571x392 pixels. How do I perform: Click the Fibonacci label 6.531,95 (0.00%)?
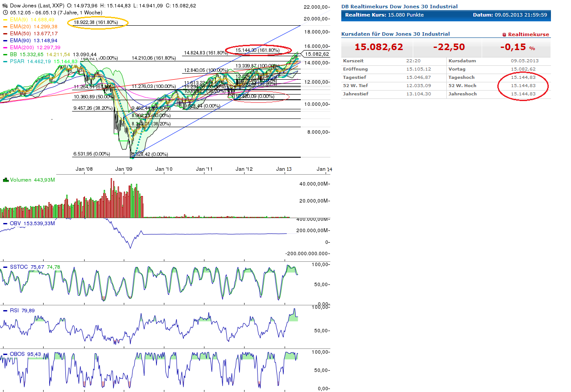[92, 154]
